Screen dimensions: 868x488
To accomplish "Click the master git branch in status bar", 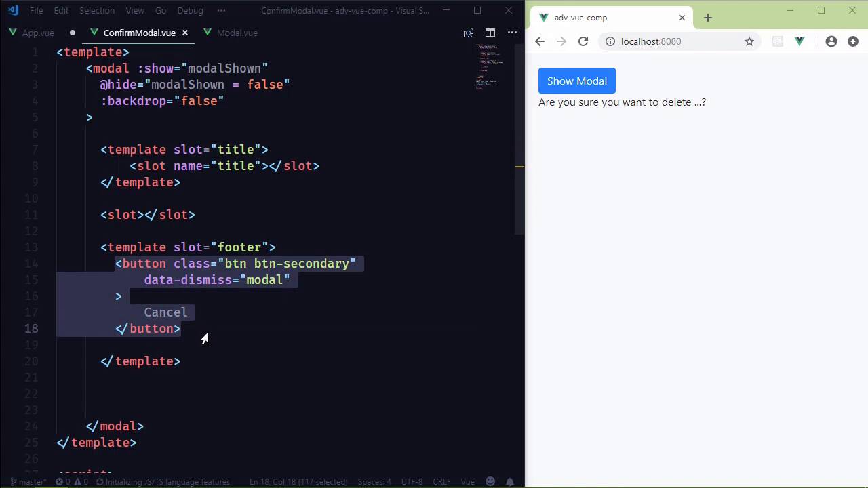I will click(x=27, y=482).
